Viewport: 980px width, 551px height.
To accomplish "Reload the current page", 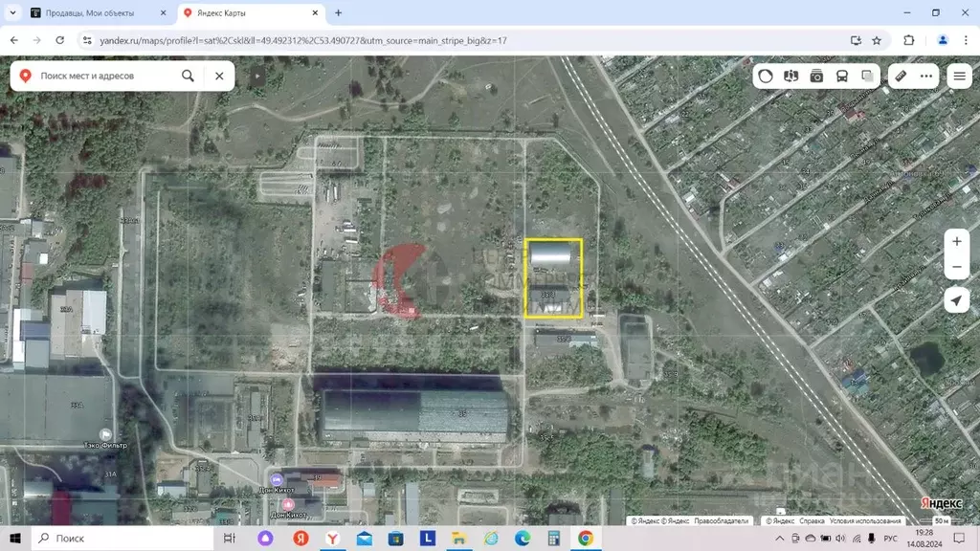I will [60, 40].
